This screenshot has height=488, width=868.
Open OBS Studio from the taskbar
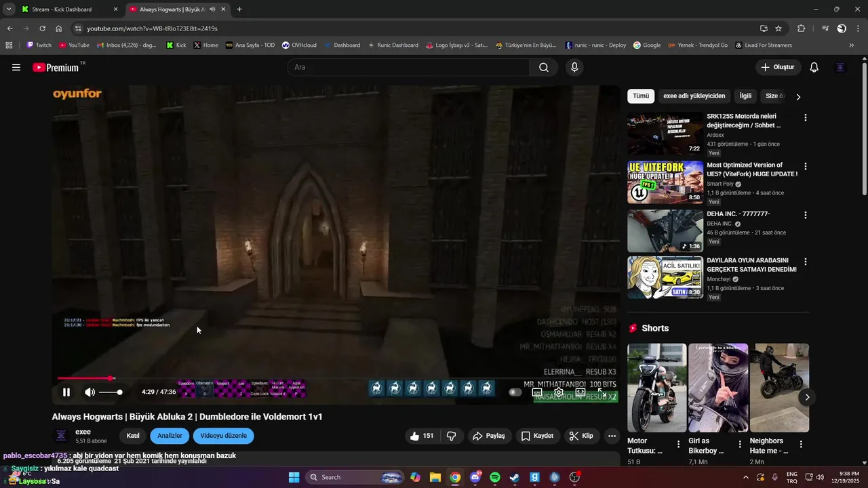574,477
